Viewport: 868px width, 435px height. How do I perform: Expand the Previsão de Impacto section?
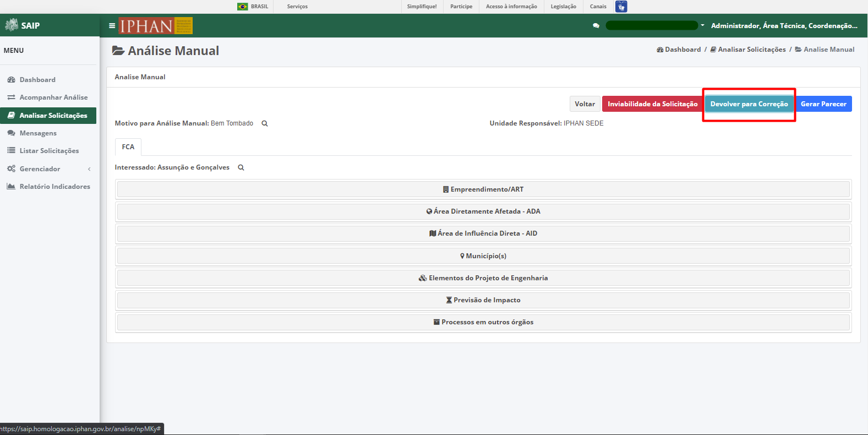(483, 300)
